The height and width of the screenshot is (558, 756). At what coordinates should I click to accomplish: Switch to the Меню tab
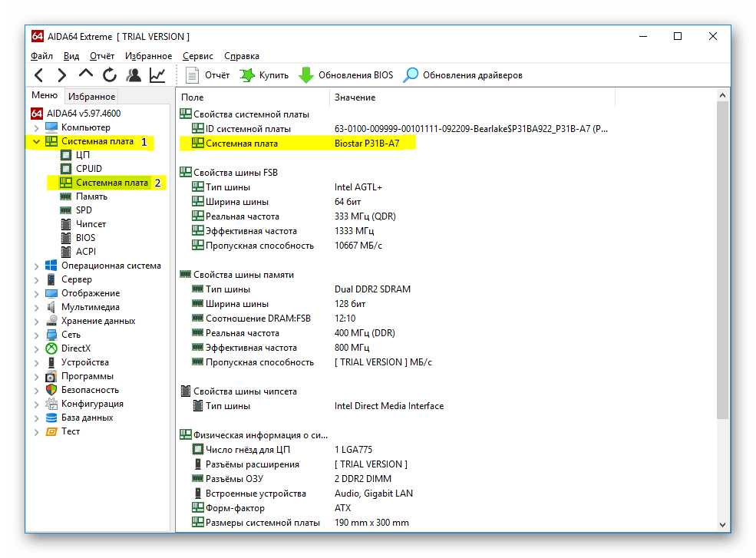coord(45,95)
